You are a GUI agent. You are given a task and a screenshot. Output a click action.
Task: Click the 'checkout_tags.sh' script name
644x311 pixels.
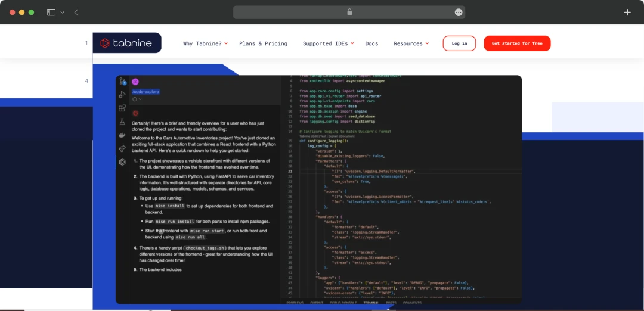click(x=205, y=248)
